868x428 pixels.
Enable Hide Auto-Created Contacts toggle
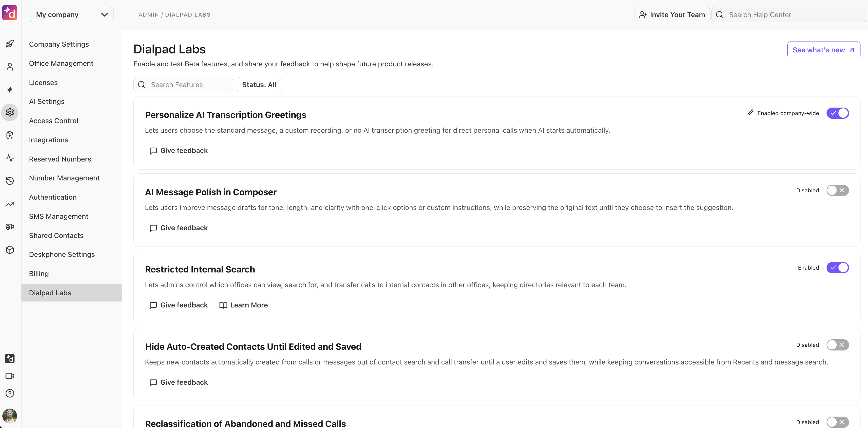click(837, 345)
